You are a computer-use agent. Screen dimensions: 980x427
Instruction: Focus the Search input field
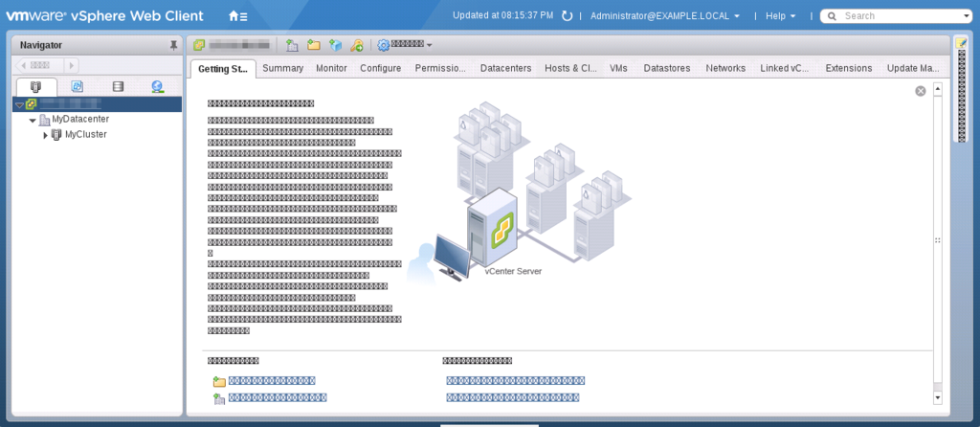click(900, 16)
